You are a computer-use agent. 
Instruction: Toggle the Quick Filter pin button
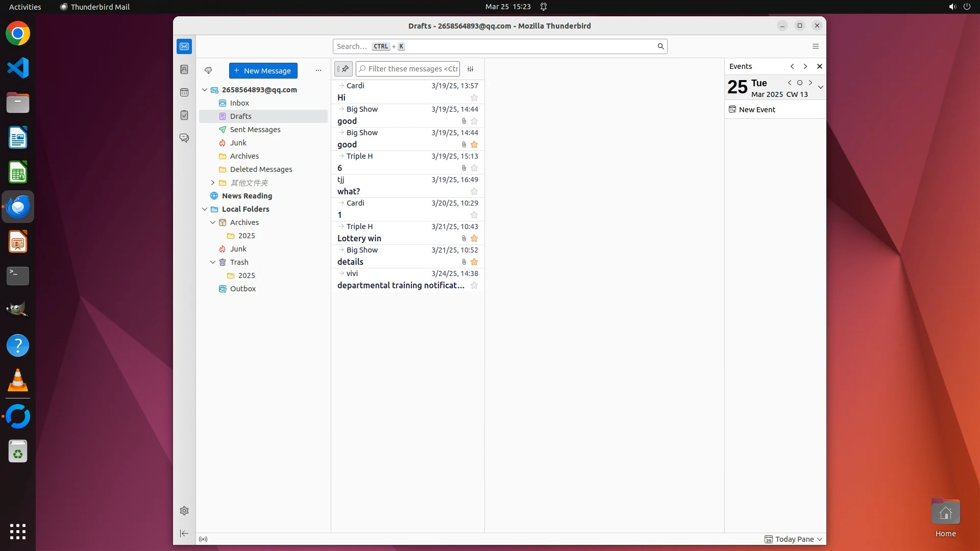[x=344, y=69]
